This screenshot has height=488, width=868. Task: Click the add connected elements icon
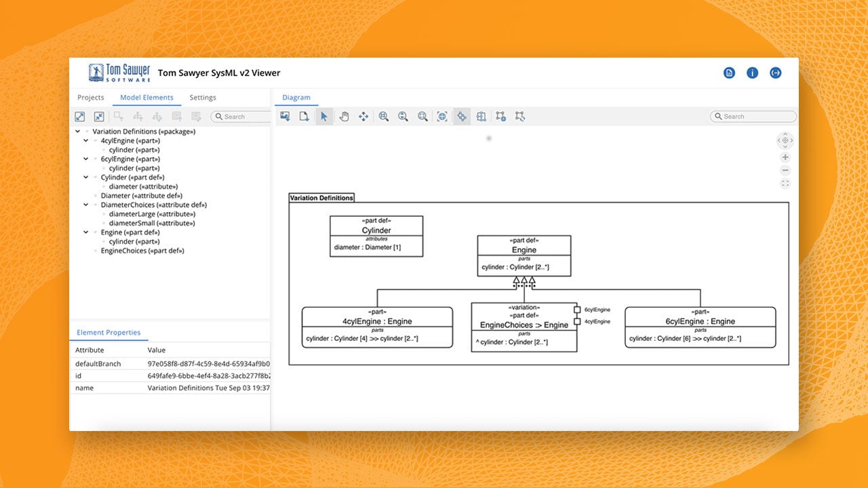tap(500, 117)
